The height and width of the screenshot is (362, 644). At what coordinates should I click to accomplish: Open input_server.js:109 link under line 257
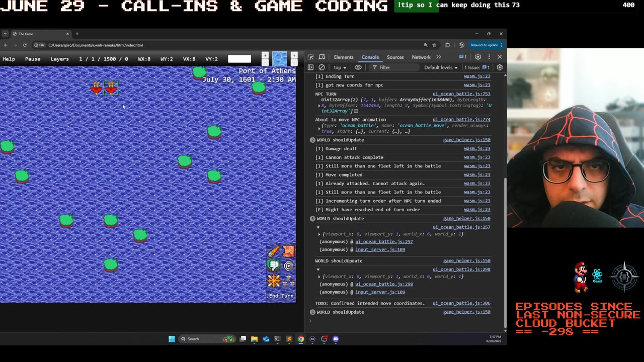pos(380,249)
